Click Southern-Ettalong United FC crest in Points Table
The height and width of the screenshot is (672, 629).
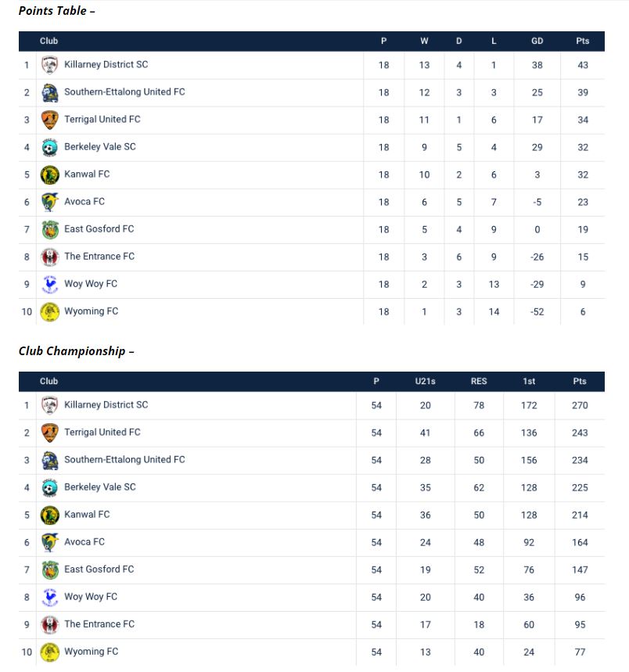(50, 92)
